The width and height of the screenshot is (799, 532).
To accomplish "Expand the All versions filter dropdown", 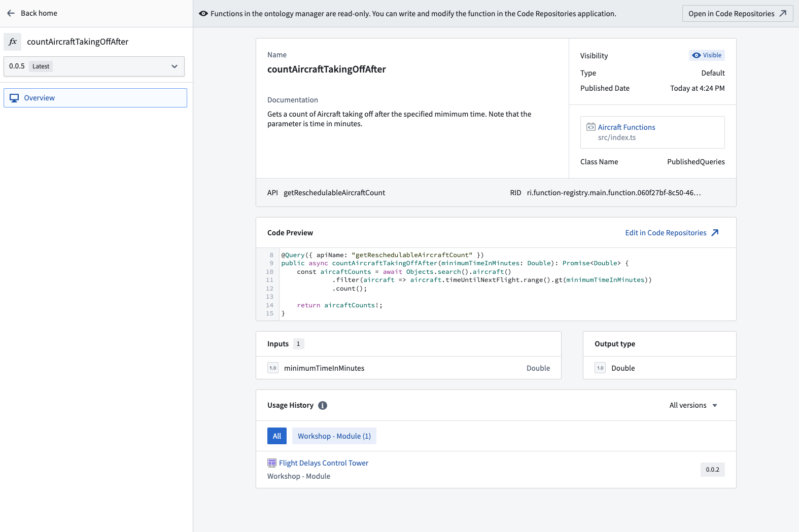I will [693, 405].
